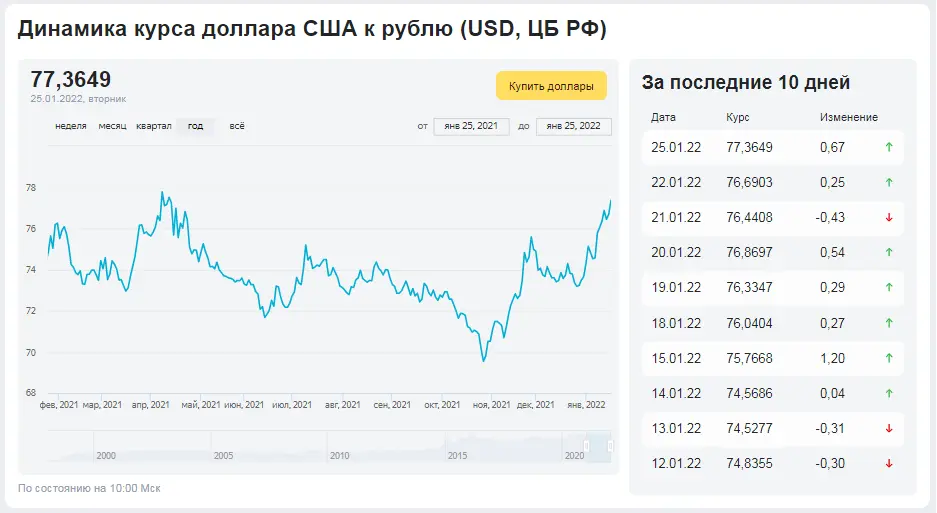The width and height of the screenshot is (937, 513).
Task: Select the 'квартал' period tab
Action: pos(154,126)
